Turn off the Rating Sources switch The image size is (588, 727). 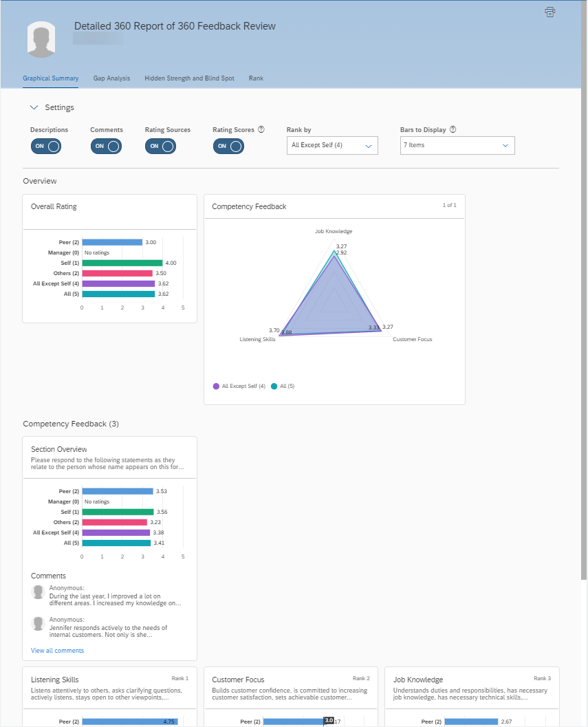point(160,146)
